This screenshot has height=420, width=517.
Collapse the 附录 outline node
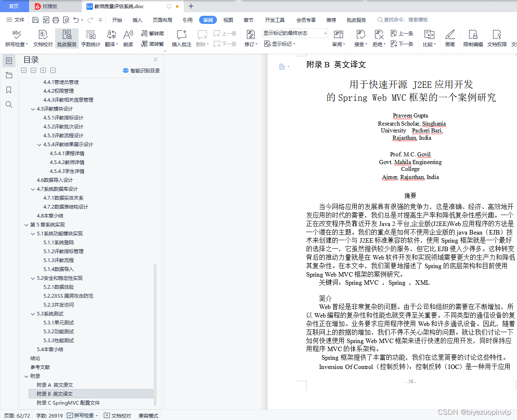pos(26,376)
